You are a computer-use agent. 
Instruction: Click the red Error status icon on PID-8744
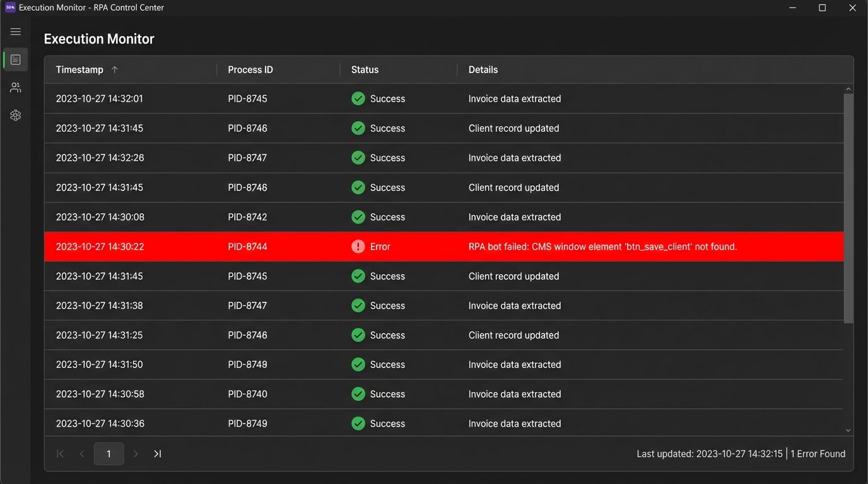(x=358, y=246)
